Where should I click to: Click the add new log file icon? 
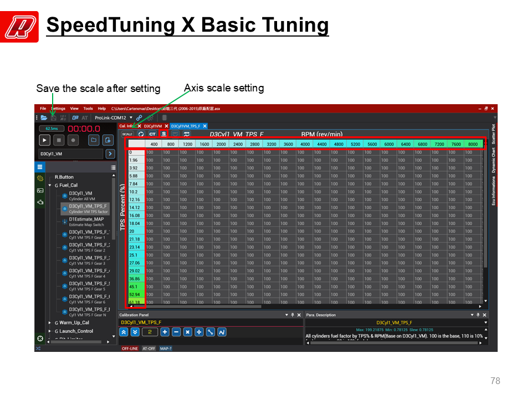click(x=108, y=140)
